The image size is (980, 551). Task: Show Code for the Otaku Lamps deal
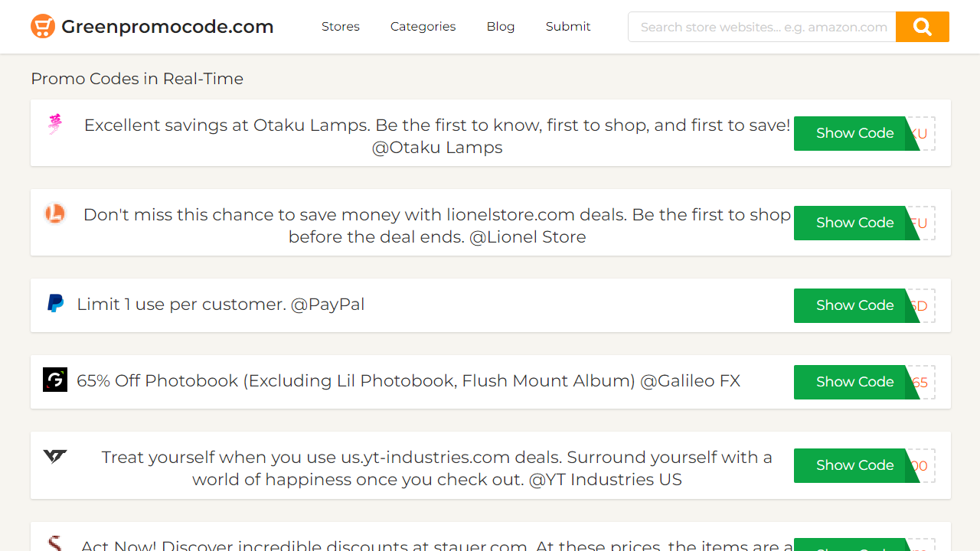pos(854,133)
